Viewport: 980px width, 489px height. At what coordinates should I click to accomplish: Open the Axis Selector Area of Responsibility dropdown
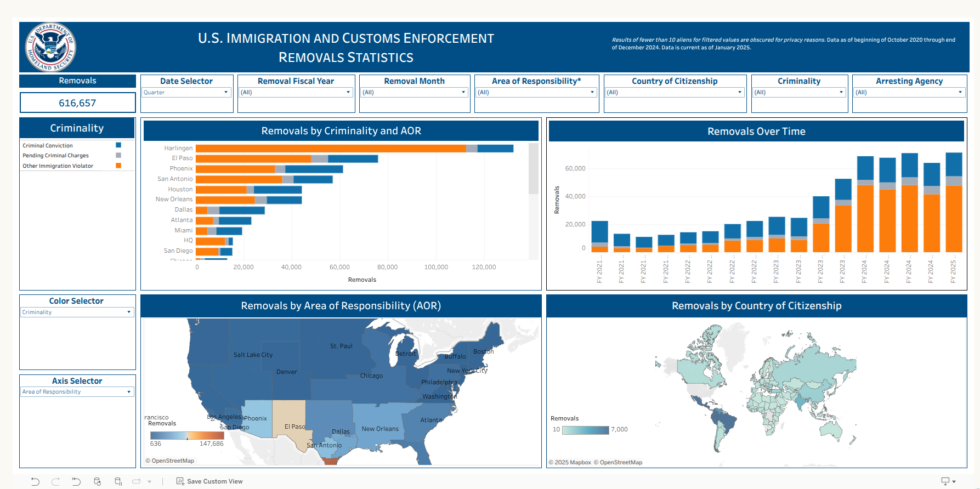77,392
